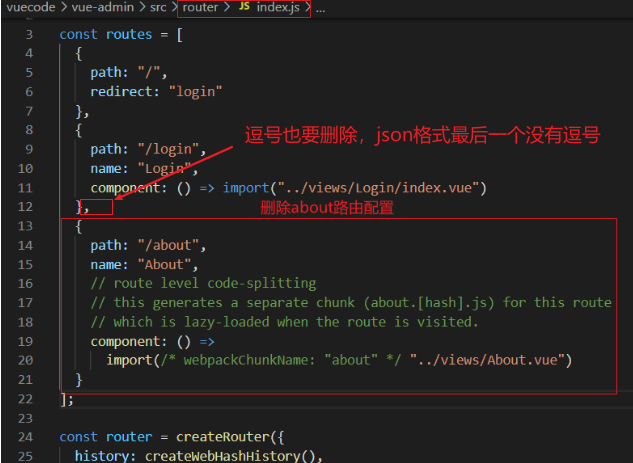Place cursor on 'const routes' declaration
This screenshot has width=633, height=463.
coord(106,34)
